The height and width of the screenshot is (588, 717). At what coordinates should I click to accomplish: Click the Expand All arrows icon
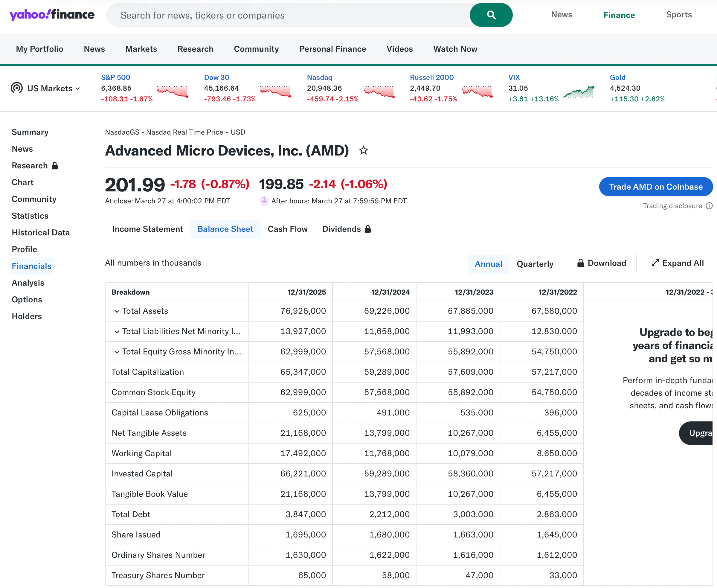click(655, 263)
